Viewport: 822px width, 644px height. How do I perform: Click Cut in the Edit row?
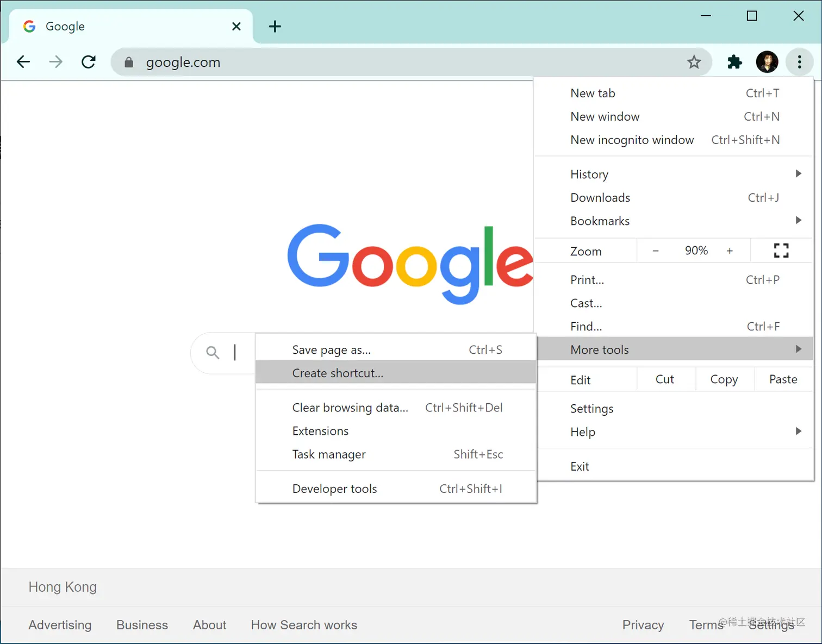[x=665, y=379]
